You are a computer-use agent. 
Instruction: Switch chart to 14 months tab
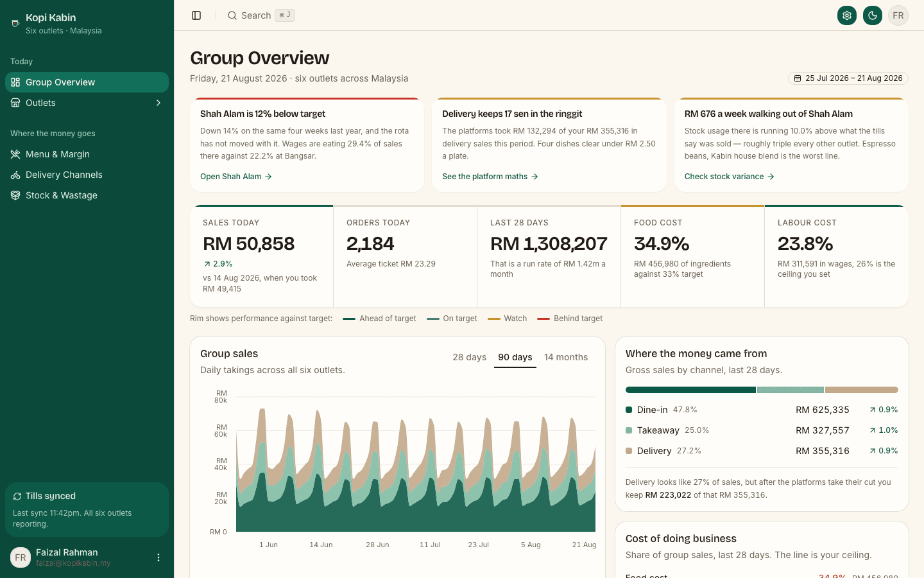(566, 357)
